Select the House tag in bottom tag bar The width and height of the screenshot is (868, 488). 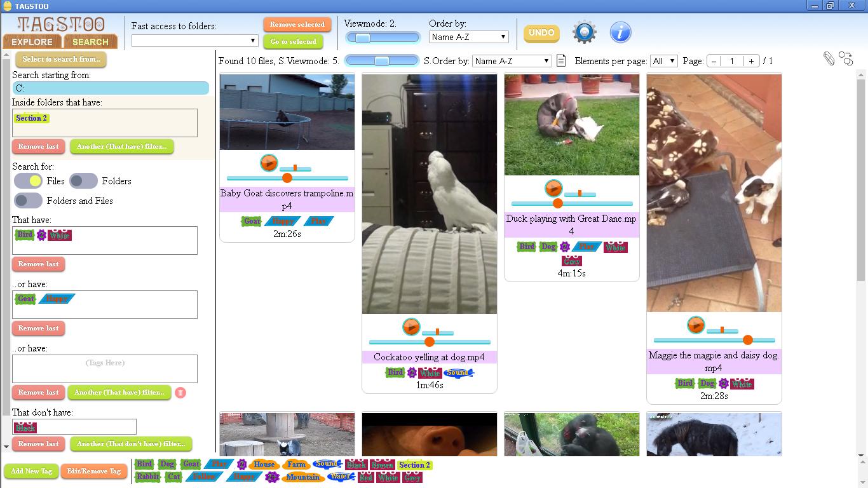(x=264, y=464)
